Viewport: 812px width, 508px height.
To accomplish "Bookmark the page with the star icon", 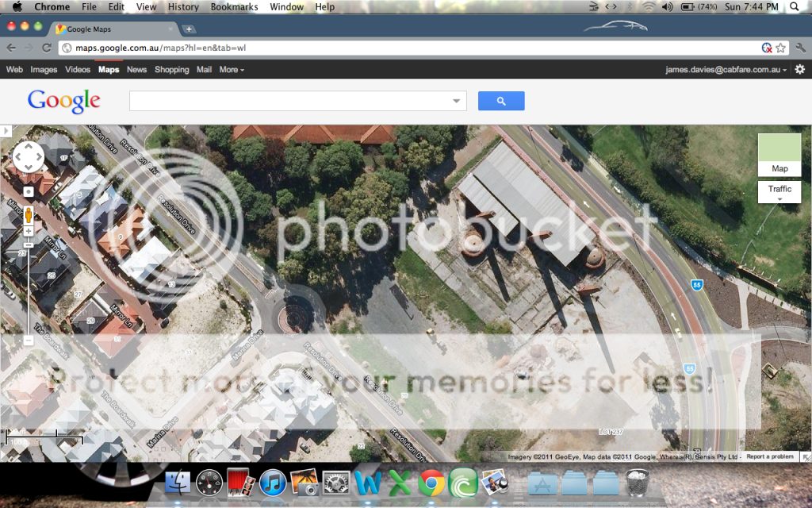I will point(781,48).
